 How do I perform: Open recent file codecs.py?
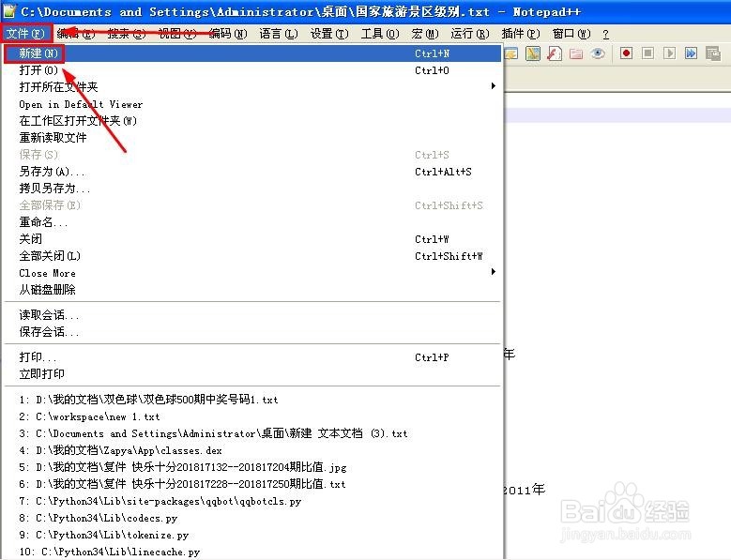[x=252, y=518]
